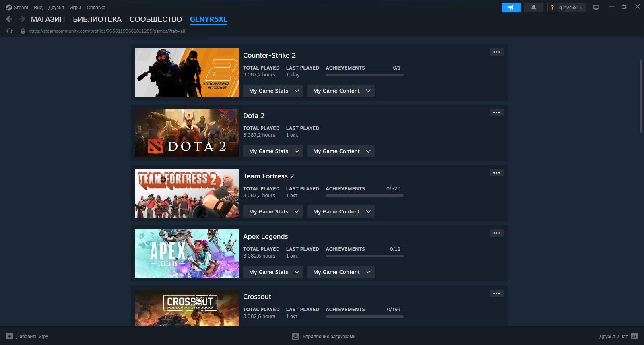Click the Steam logo icon in menu bar
The height and width of the screenshot is (345, 644).
tap(8, 8)
